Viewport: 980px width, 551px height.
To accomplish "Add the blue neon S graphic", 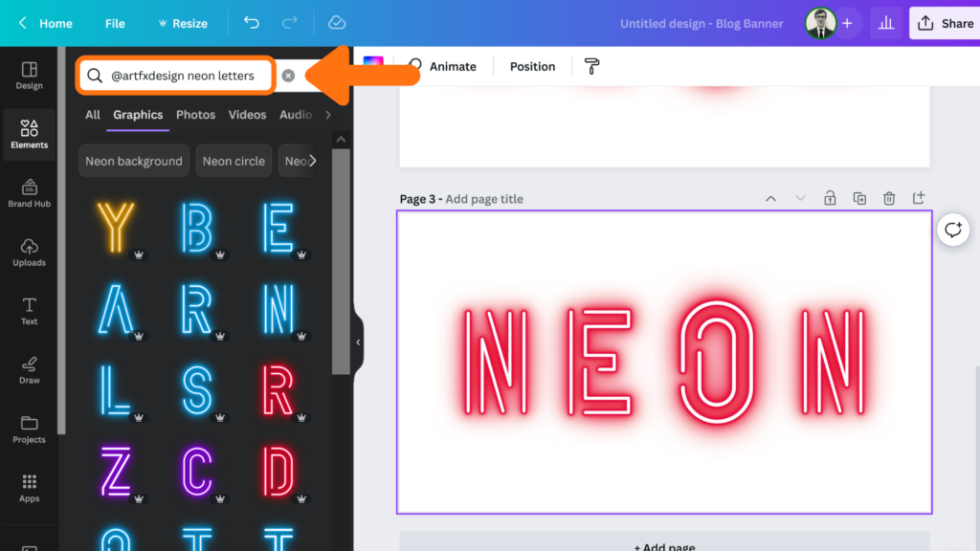I will [197, 390].
